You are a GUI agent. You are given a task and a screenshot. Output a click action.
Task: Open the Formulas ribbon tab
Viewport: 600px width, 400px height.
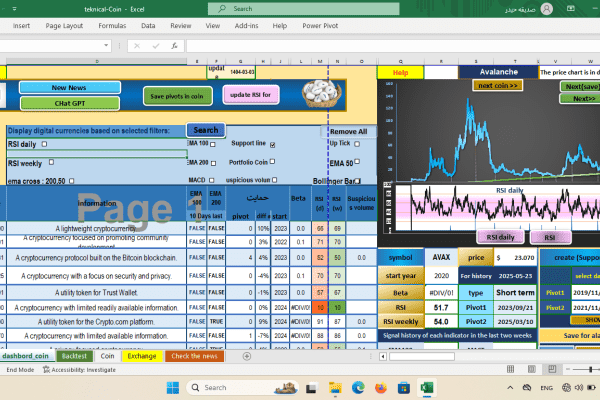[x=112, y=26]
